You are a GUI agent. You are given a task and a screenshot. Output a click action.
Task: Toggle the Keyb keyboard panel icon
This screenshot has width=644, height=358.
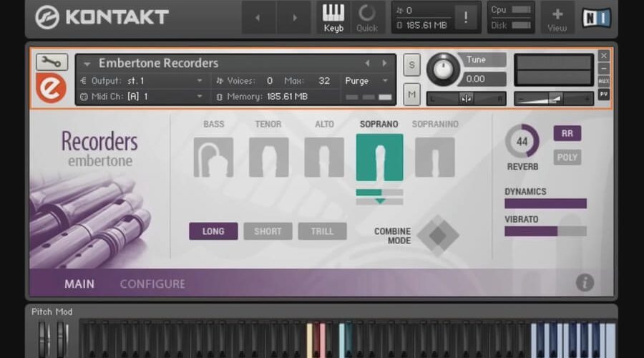[333, 17]
